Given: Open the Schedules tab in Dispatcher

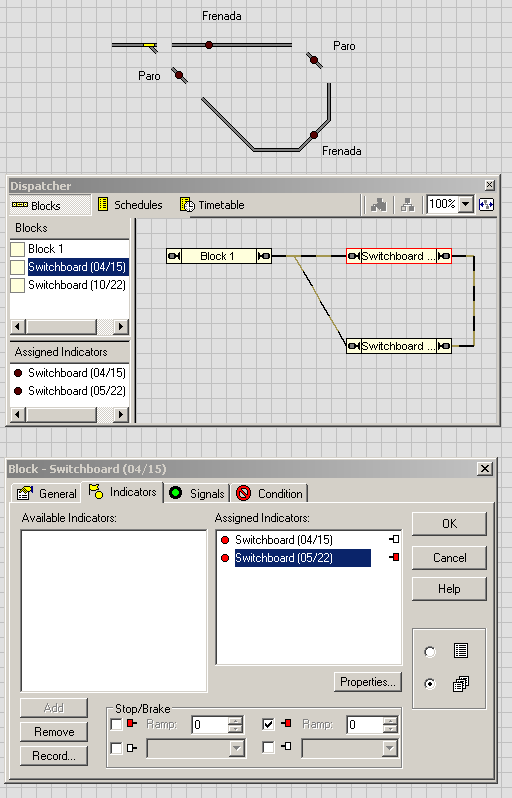Looking at the screenshot, I should [130, 205].
